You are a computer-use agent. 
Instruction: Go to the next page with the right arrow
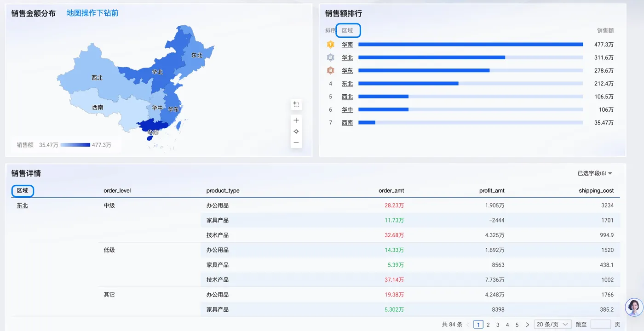(527, 325)
